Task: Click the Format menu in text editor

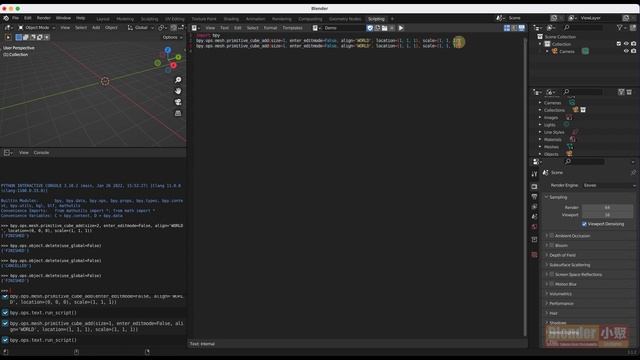Action: click(x=270, y=28)
